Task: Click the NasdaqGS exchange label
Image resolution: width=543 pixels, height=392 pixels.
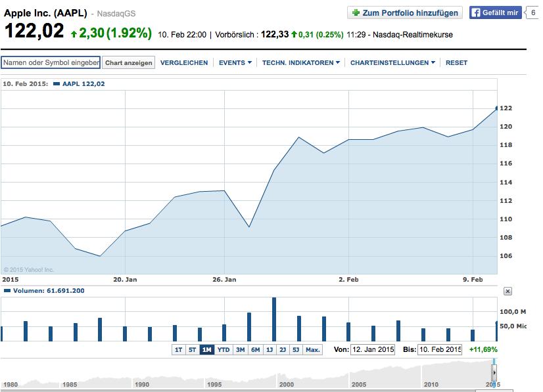Action: click(x=116, y=14)
